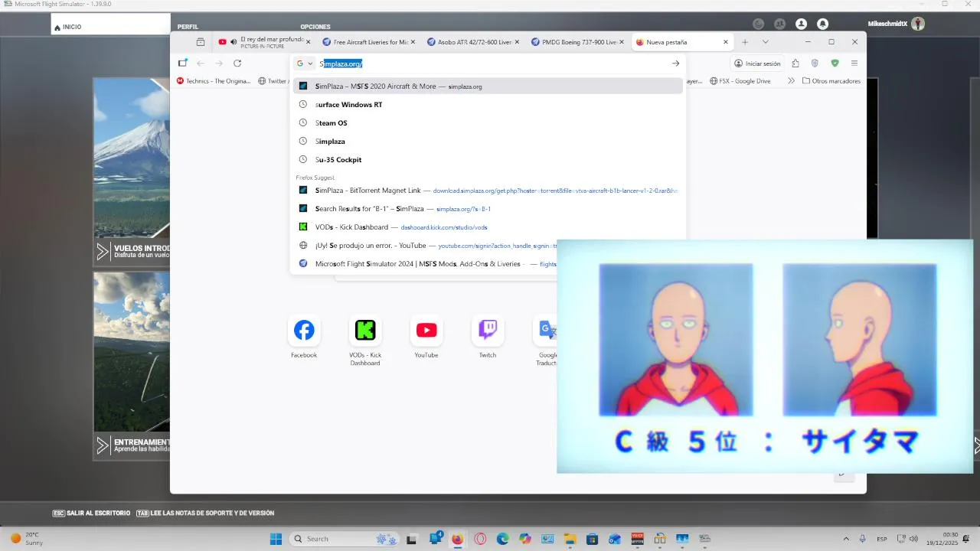The image size is (980, 551).
Task: Click the URL field showing simplaza.org
Action: click(490, 64)
